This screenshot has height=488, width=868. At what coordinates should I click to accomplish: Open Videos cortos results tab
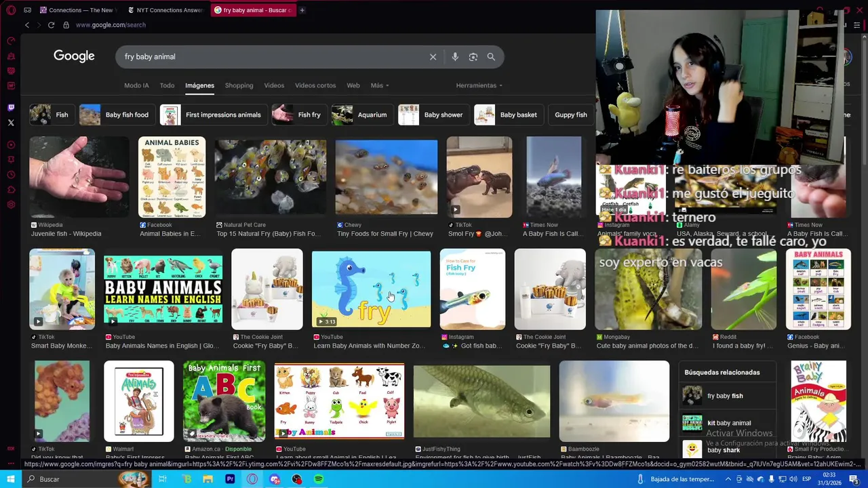(x=315, y=85)
